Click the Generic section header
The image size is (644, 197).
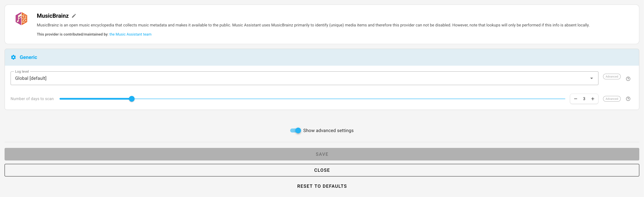(x=322, y=57)
